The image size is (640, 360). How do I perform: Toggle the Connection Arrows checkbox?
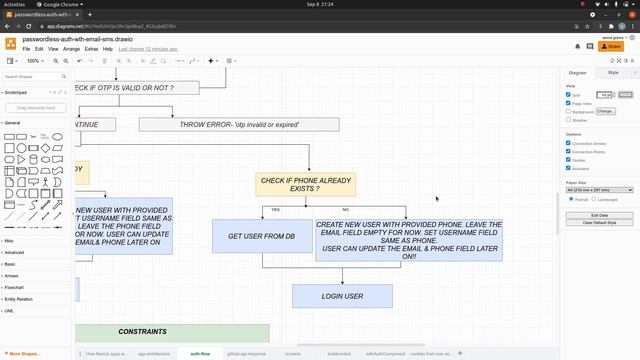(568, 143)
